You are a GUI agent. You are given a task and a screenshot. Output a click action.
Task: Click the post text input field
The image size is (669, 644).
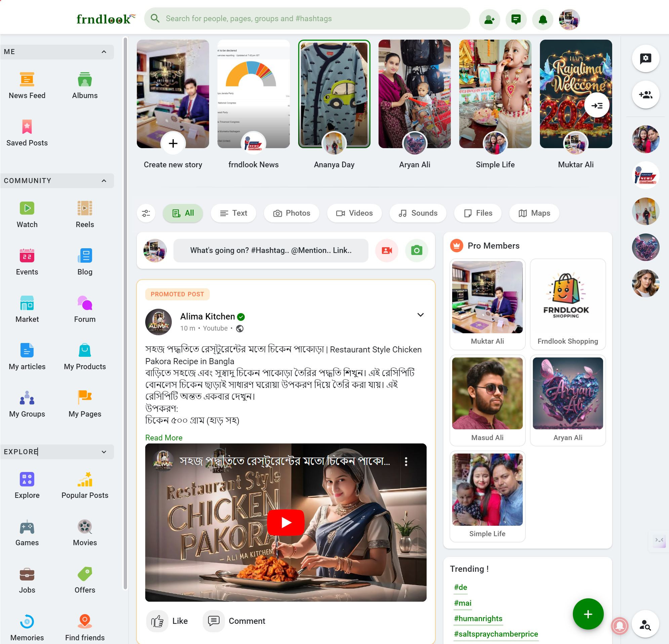[x=271, y=250]
